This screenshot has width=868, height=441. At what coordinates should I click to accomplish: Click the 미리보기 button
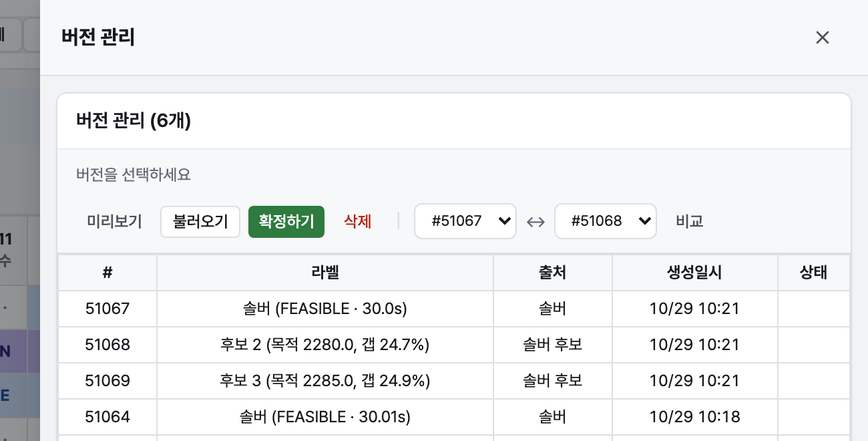(x=115, y=221)
